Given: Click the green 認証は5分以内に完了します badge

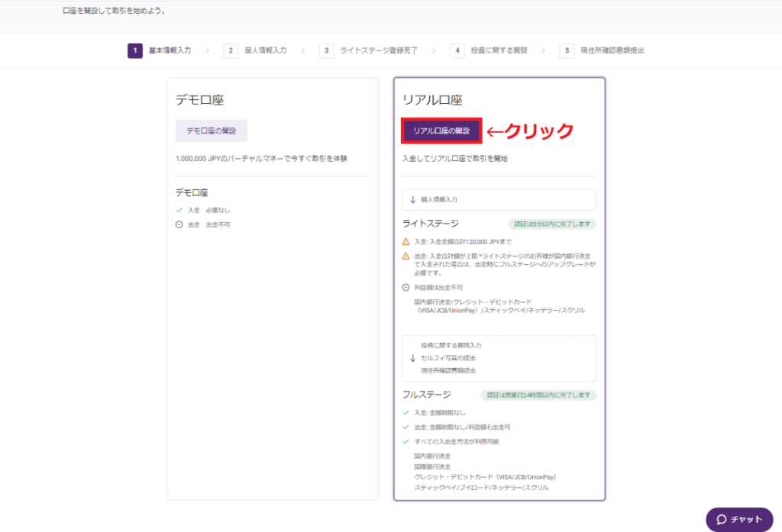Looking at the screenshot, I should pyautogui.click(x=551, y=224).
